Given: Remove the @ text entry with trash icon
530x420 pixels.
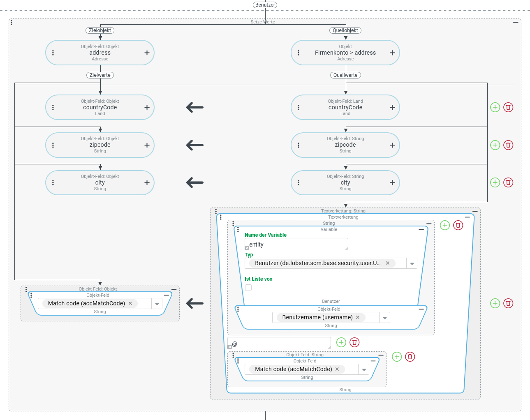Looking at the screenshot, I should click(x=354, y=342).
